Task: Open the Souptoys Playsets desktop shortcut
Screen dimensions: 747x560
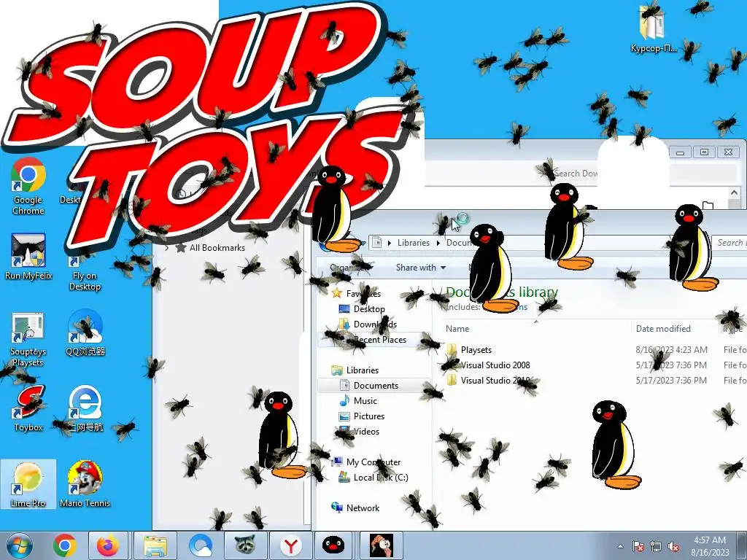Action: [x=28, y=339]
